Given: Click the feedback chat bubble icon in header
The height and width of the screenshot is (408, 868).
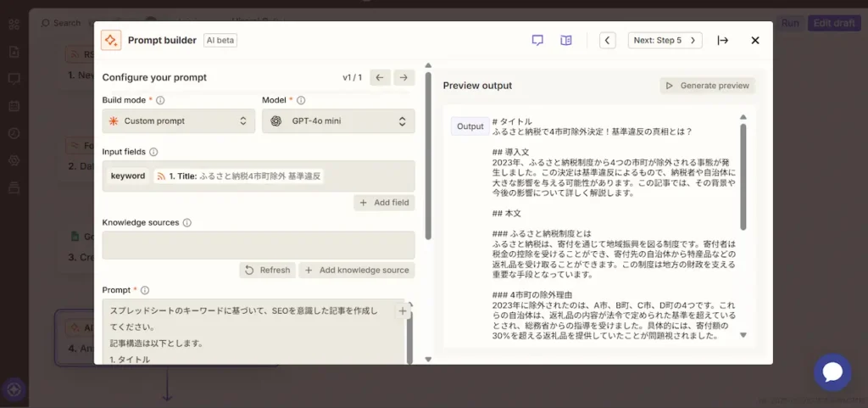Looking at the screenshot, I should [x=537, y=40].
